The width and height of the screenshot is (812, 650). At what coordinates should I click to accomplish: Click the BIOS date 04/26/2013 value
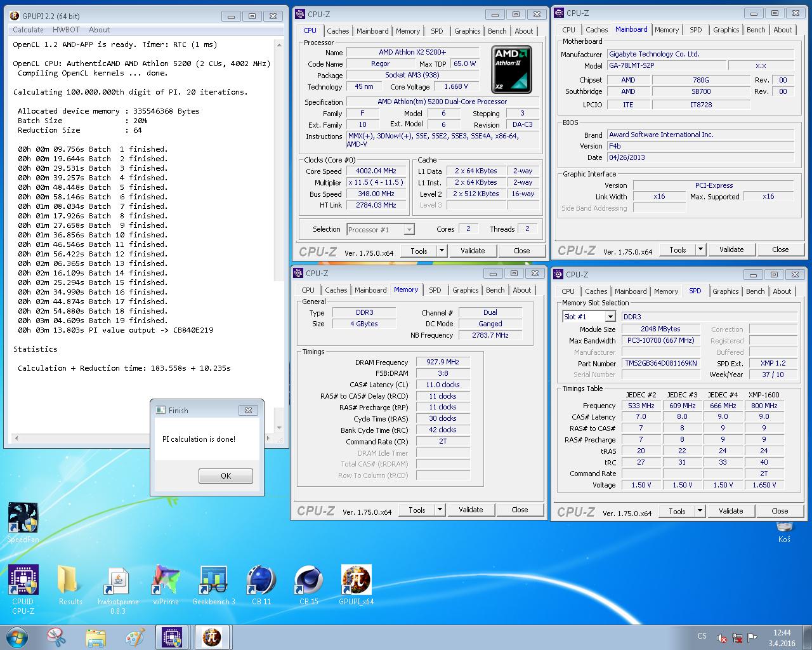(x=701, y=157)
